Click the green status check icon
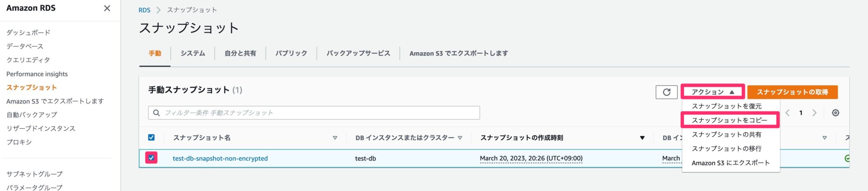The width and height of the screenshot is (868, 191). (847, 158)
